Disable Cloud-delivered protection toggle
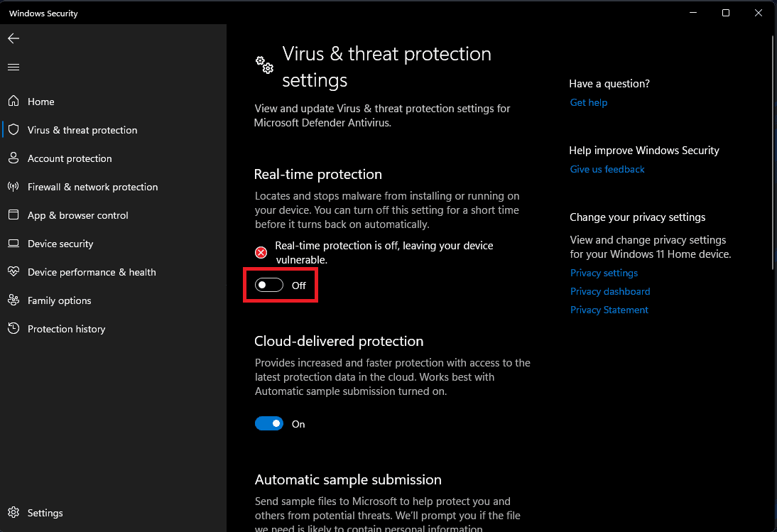The height and width of the screenshot is (532, 777). [x=269, y=424]
